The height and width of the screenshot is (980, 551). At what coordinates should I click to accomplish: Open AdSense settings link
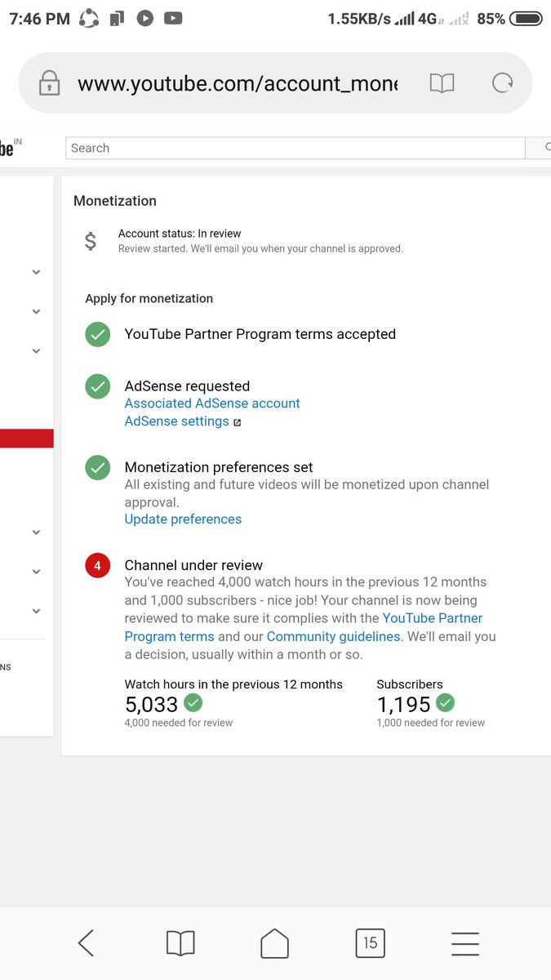pos(177,421)
